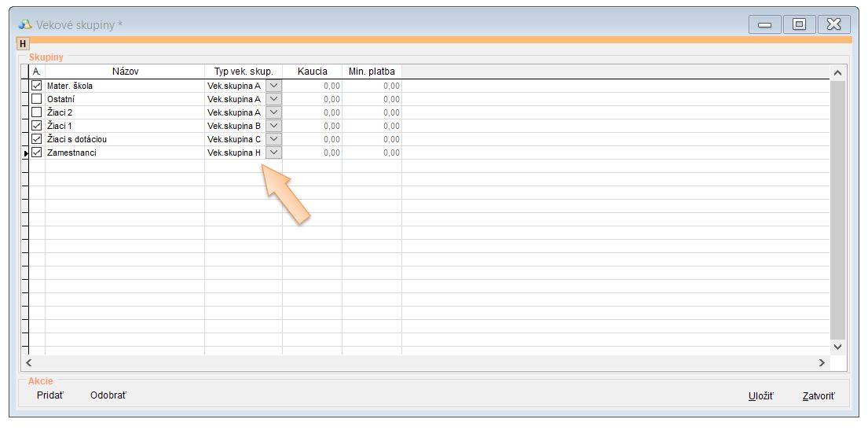This screenshot has width=868, height=430.
Task: Open the Zamestnanci Vek.skupina H dropdown
Action: (273, 153)
